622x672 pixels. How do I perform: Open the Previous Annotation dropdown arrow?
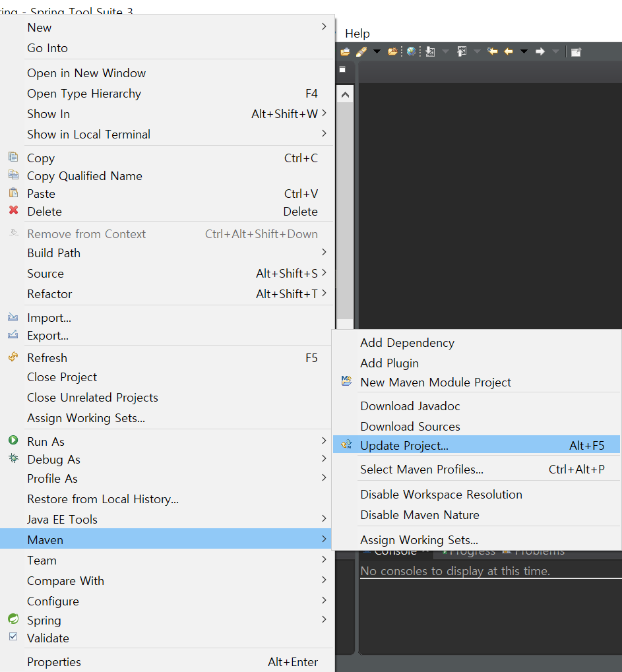(477, 51)
